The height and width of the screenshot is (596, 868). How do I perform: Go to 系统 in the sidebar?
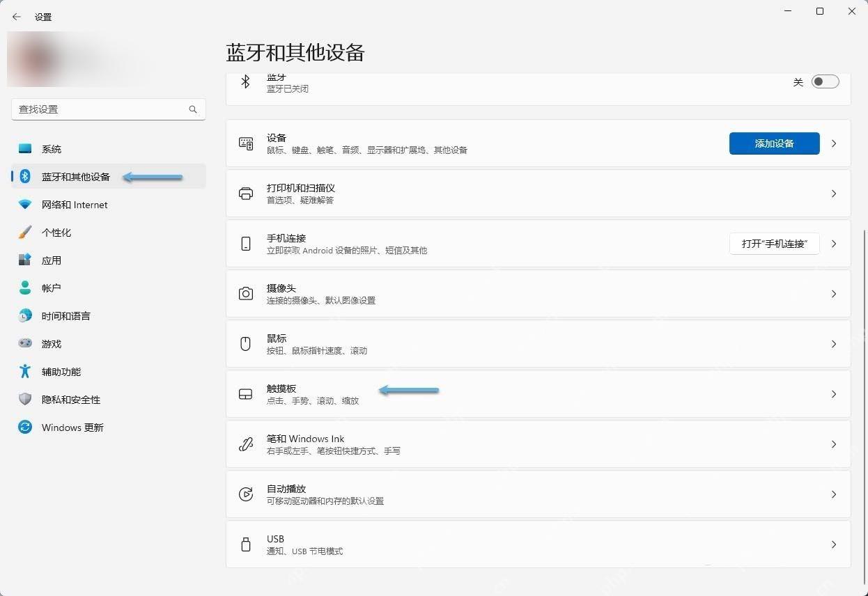tap(109, 149)
